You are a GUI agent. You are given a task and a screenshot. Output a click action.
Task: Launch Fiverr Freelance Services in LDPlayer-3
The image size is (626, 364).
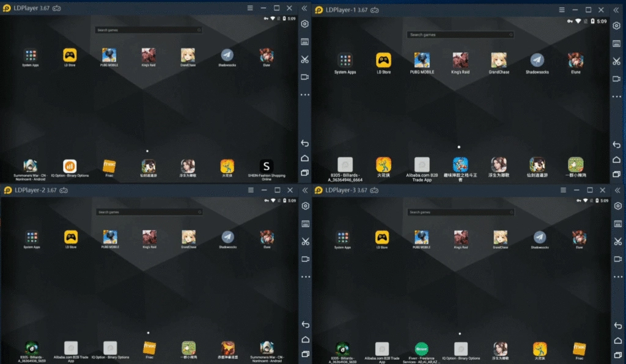point(422,349)
